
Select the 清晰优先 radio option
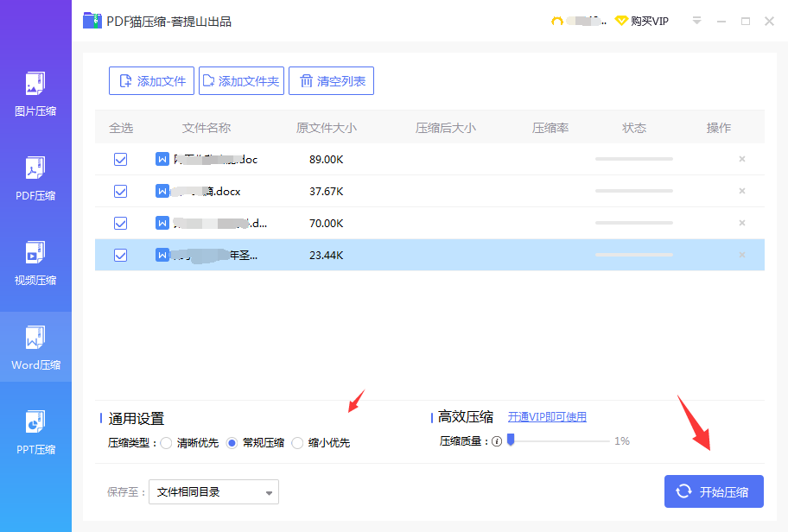click(167, 443)
